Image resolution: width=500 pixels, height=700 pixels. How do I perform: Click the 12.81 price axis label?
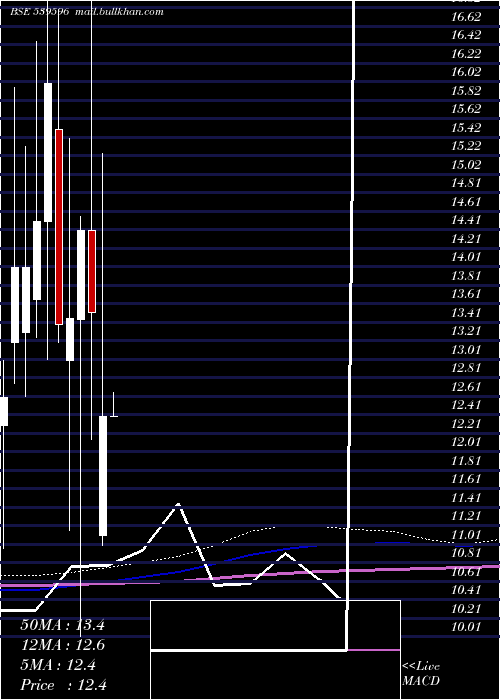467,368
